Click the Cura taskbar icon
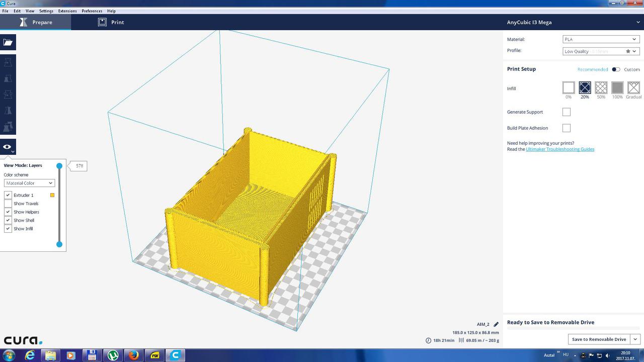This screenshot has width=644, height=362. click(x=176, y=355)
